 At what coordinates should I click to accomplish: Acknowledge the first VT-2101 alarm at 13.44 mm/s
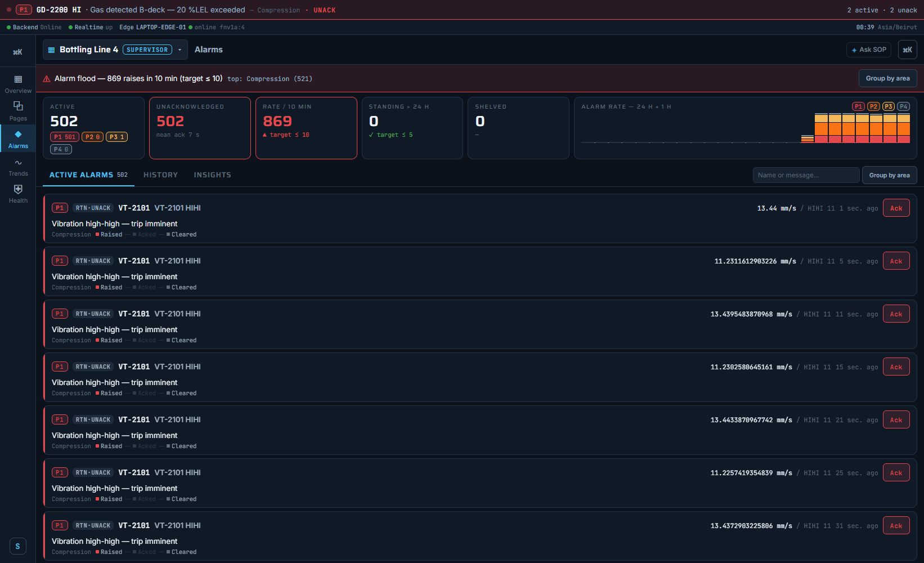(896, 208)
